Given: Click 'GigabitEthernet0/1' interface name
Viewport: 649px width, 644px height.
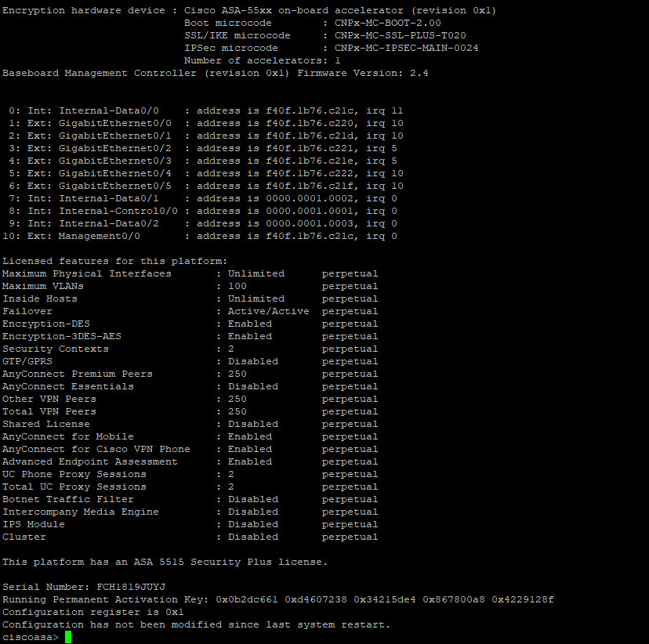Looking at the screenshot, I should 115,136.
